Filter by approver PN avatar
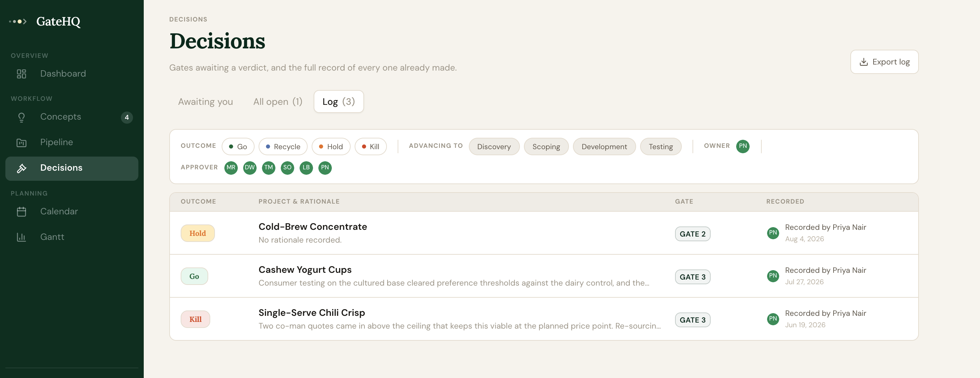Viewport: 980px width, 378px height. 325,167
